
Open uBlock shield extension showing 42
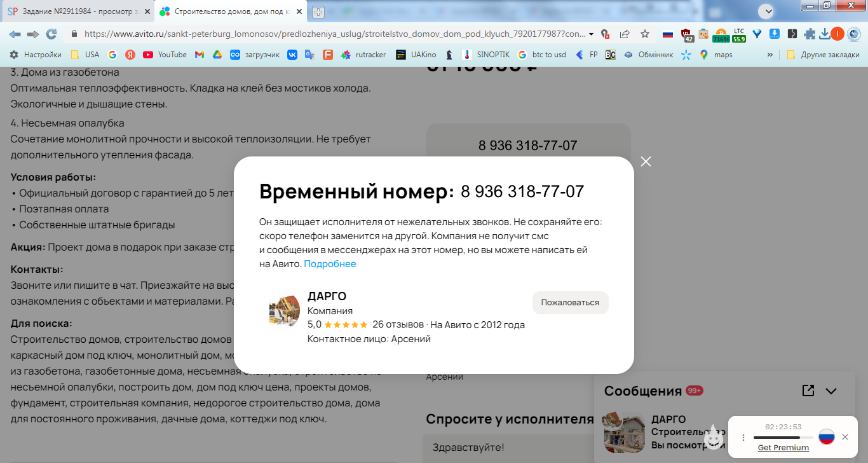pos(686,35)
